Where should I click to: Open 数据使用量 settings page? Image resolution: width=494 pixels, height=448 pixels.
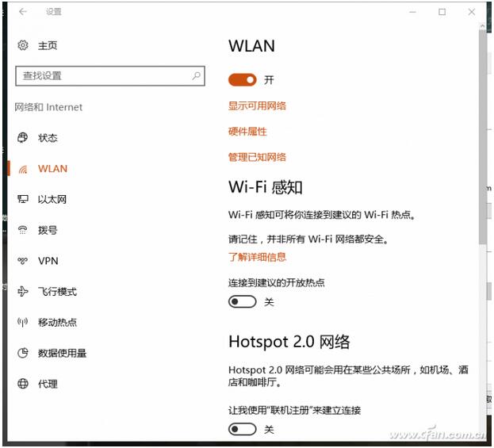tap(62, 353)
